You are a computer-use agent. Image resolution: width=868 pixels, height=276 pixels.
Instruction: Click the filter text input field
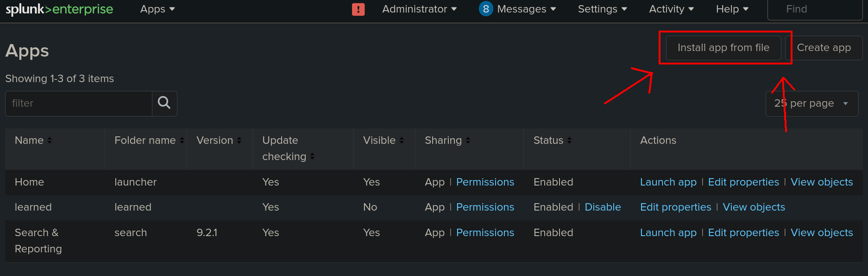tap(79, 103)
